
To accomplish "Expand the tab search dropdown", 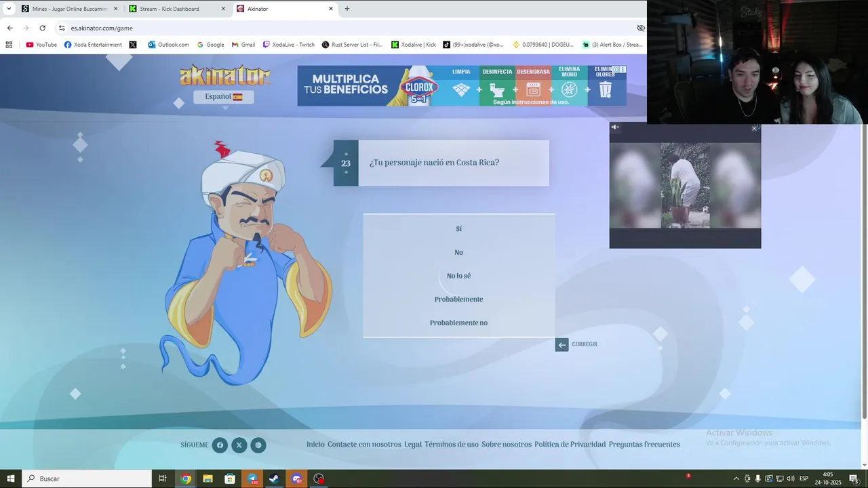I will [9, 9].
